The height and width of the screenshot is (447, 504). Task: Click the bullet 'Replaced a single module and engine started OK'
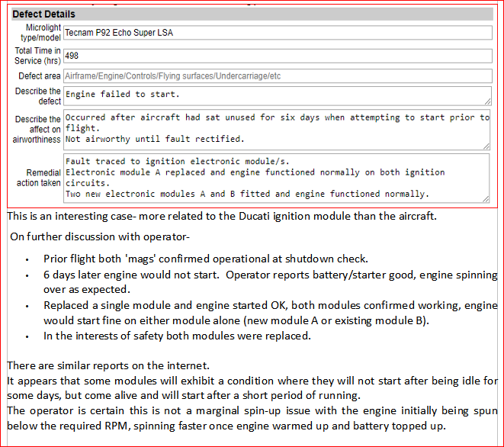tap(271, 313)
